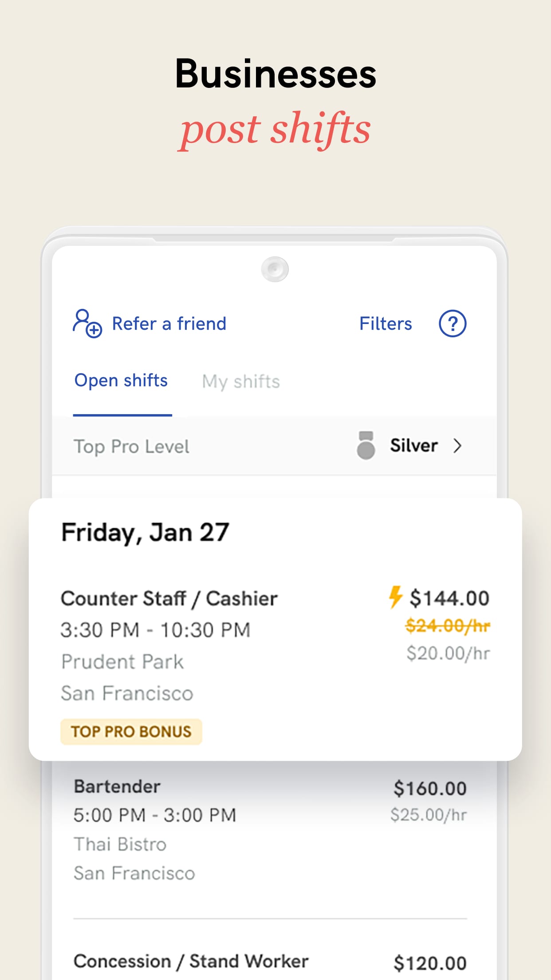Tap the Refer a friend person icon
Screen dimensions: 551x980
click(87, 324)
